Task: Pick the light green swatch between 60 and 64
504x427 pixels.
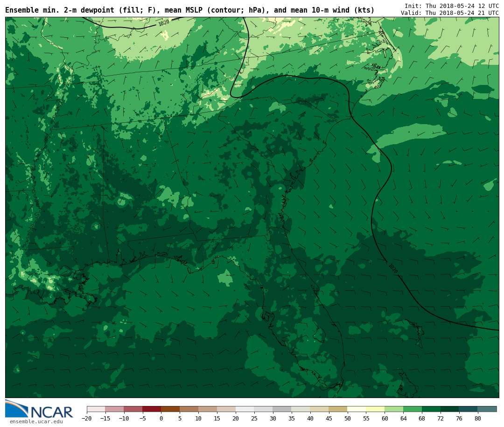Action: point(394,409)
